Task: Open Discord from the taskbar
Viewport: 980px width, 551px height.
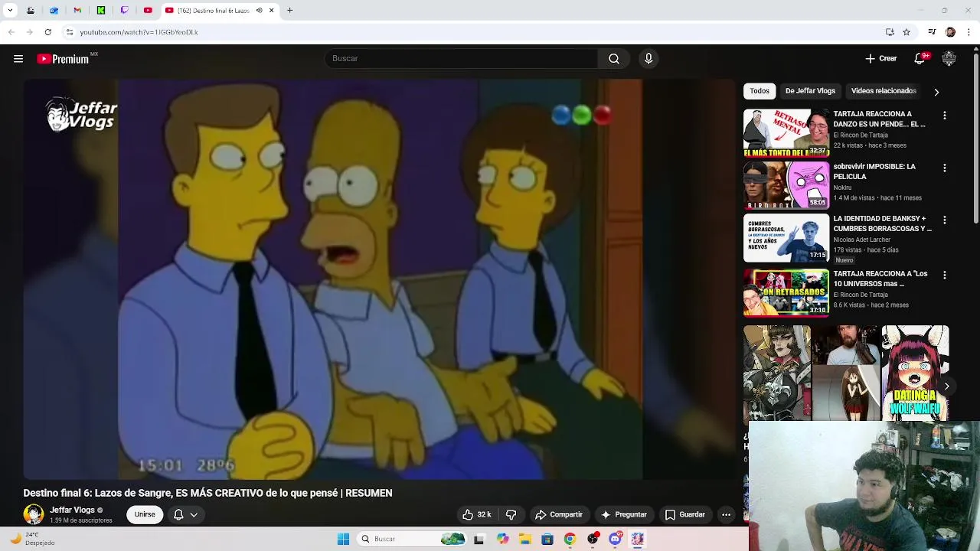Action: (x=615, y=540)
